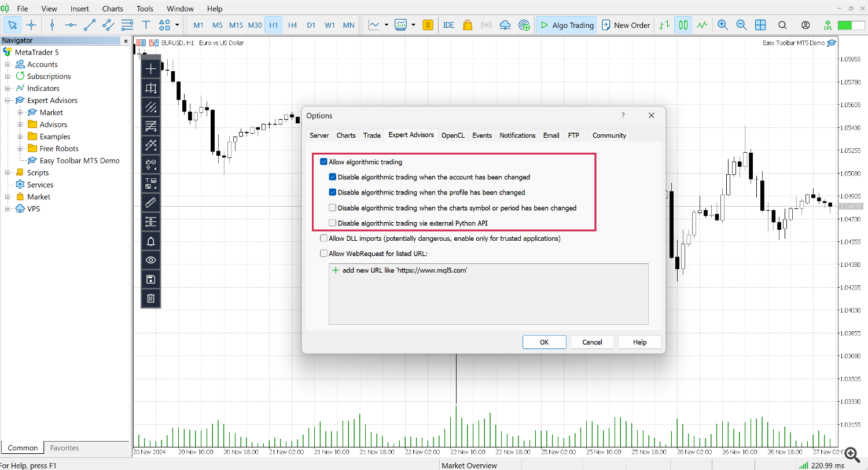Open the user account profile icon

pyautogui.click(x=806, y=25)
